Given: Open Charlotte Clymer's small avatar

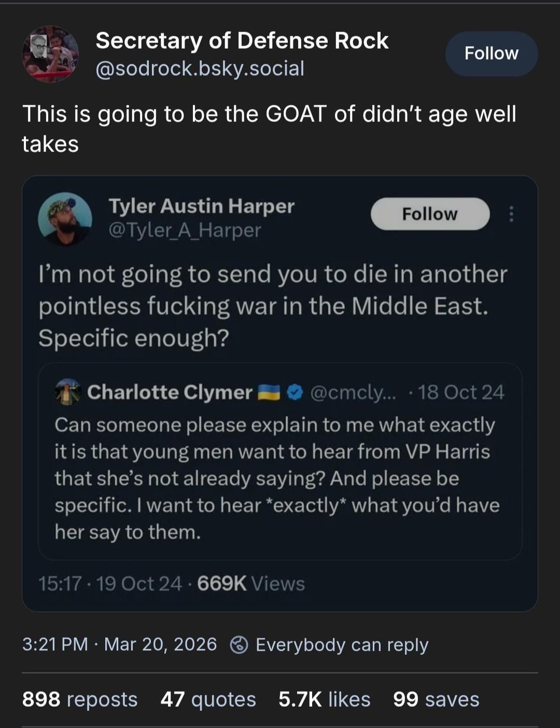Looking at the screenshot, I should pos(68,392).
